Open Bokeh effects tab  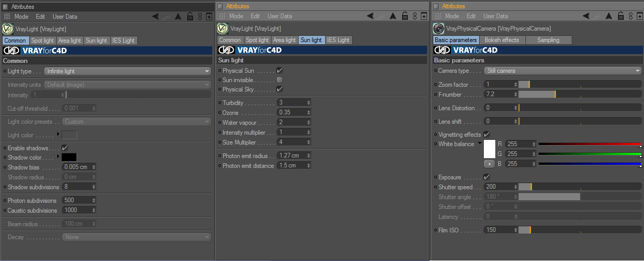(502, 40)
